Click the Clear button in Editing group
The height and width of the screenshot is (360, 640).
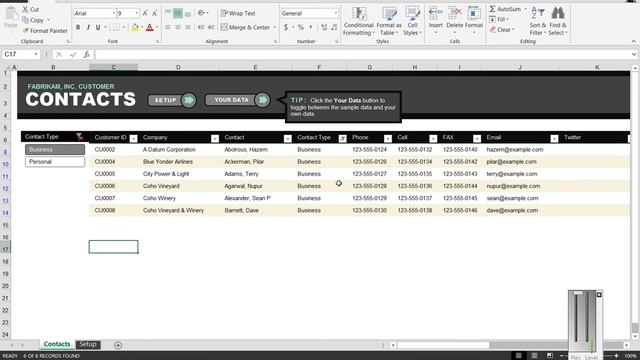pyautogui.click(x=502, y=30)
